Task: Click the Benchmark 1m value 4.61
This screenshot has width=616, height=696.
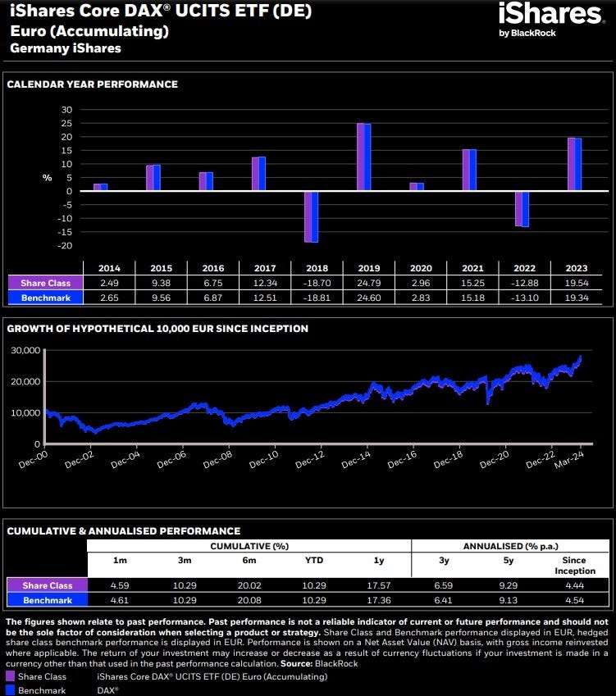Action: pyautogui.click(x=120, y=600)
